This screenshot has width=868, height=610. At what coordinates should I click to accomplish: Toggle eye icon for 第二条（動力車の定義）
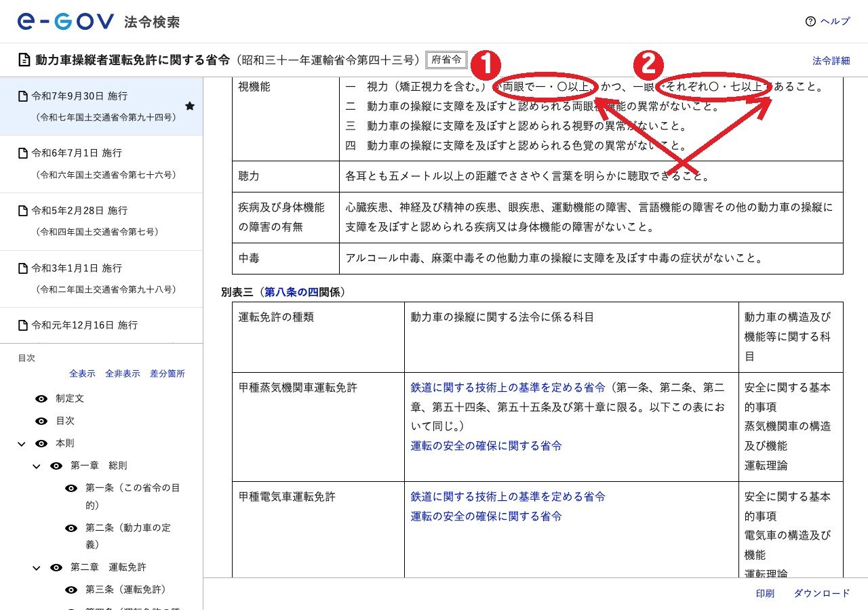pos(71,528)
